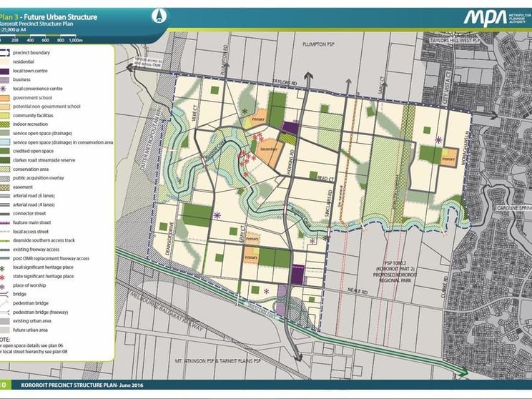The height and width of the screenshot is (399, 532).
Task: Click the 'Future Urban Structure' plan title
Action: [x=60, y=17]
